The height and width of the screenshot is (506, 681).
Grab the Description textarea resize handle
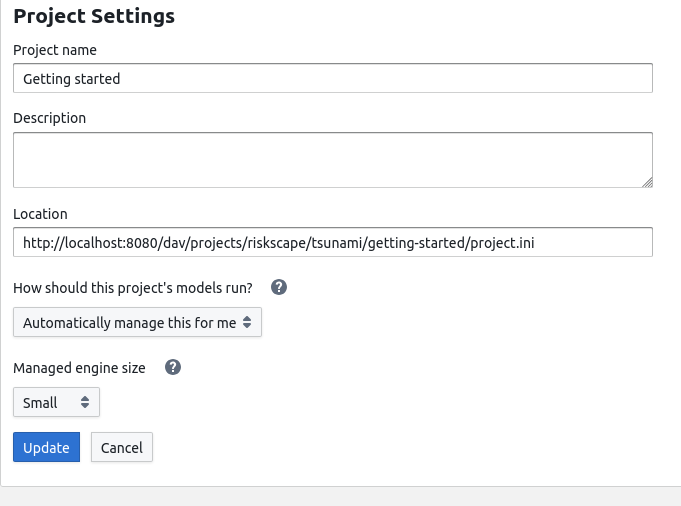point(647,183)
